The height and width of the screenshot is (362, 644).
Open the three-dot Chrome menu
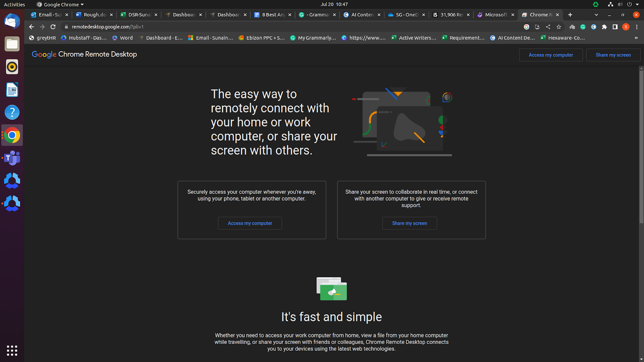[x=637, y=27]
